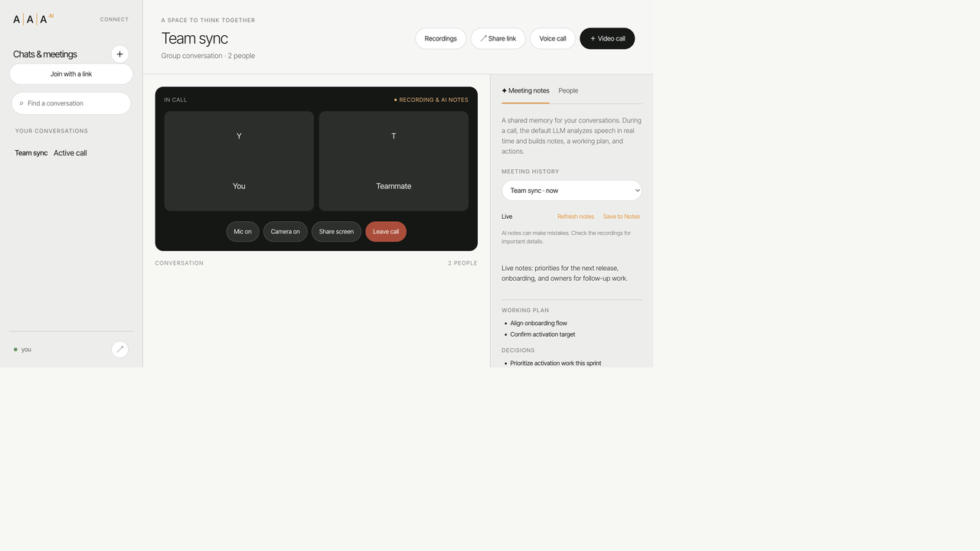Click Join with a link
Viewport: 980px width, 551px height.
point(71,74)
